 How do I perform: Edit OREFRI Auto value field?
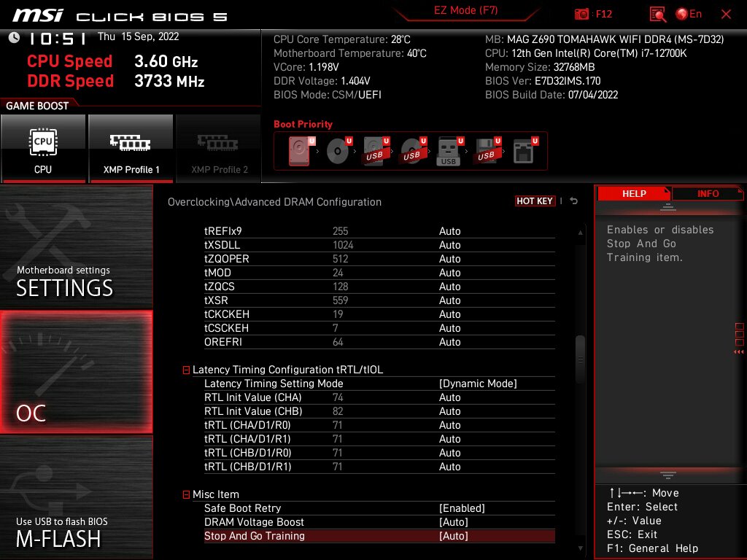[449, 342]
